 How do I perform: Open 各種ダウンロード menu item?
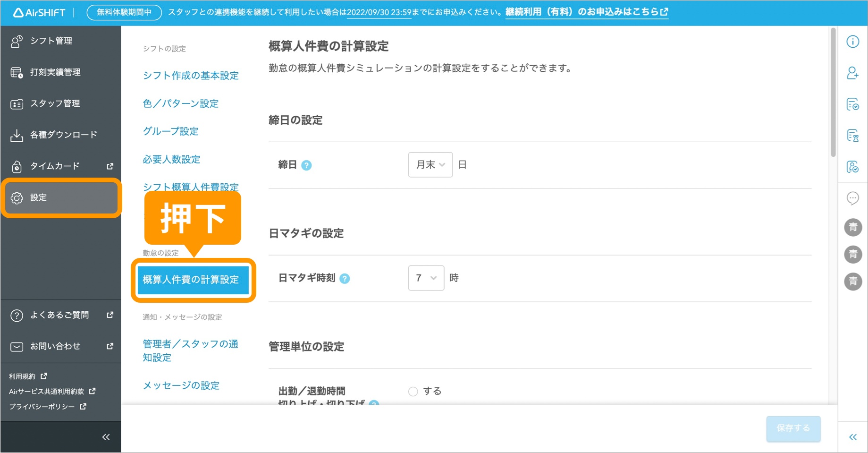pyautogui.click(x=63, y=135)
